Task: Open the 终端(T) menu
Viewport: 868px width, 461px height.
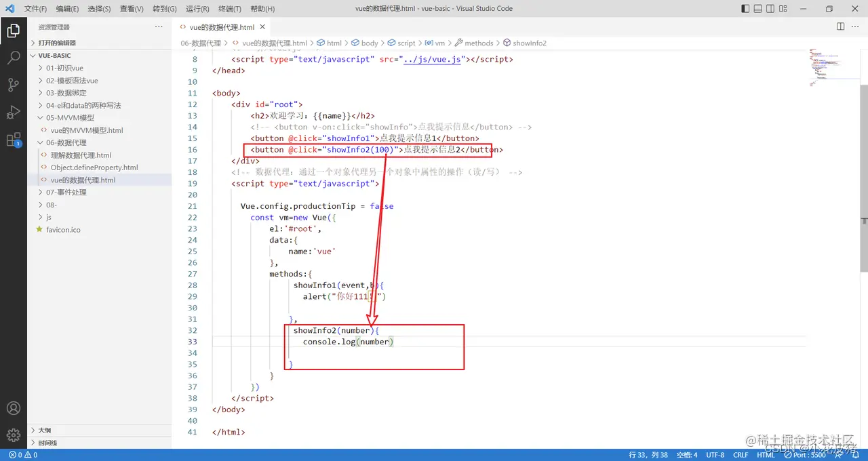Action: [230, 9]
